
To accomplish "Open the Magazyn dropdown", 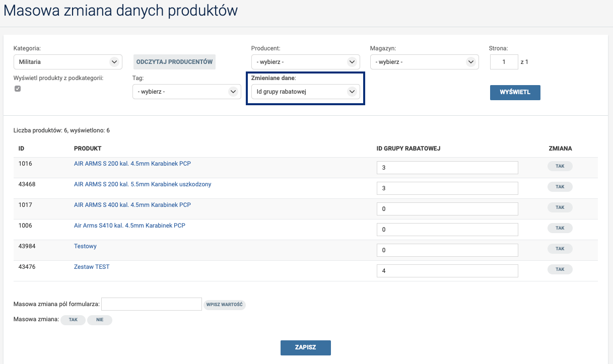I will point(424,62).
